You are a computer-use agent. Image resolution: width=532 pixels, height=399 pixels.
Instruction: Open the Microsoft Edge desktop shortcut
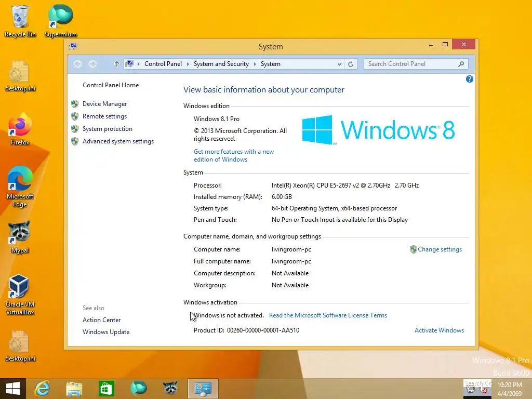tap(20, 187)
